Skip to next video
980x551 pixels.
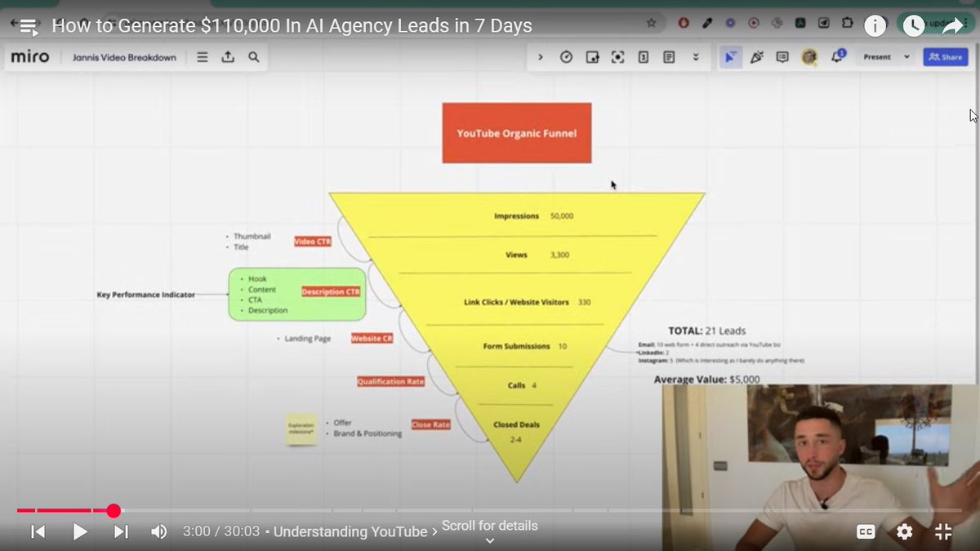121,532
